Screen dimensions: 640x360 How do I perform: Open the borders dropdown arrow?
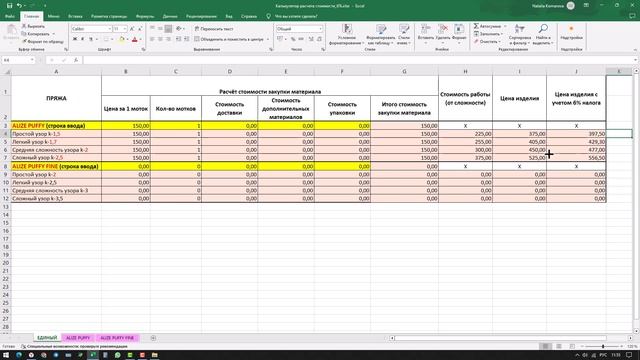(x=112, y=39)
